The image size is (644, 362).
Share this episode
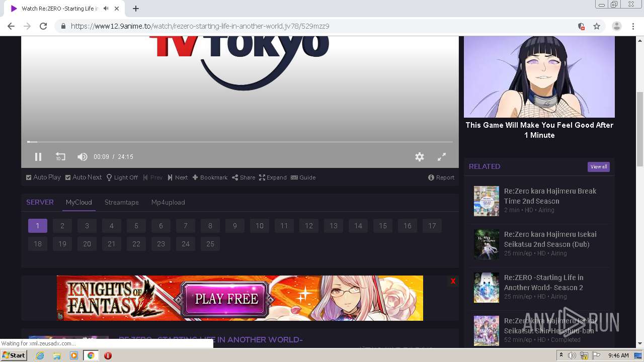(x=244, y=177)
